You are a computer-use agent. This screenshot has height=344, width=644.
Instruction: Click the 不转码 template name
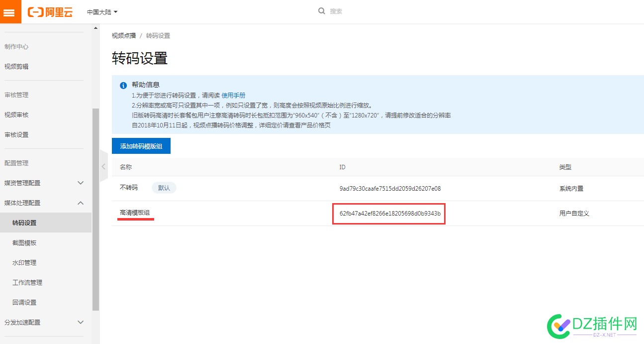pos(129,188)
